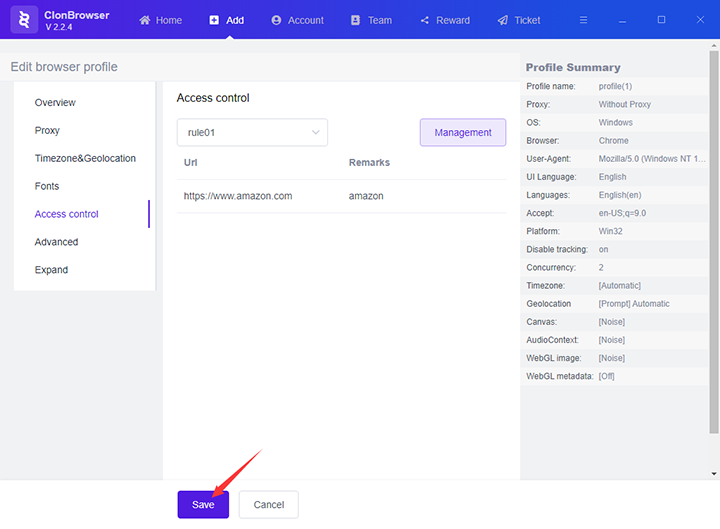Image resolution: width=720 pixels, height=529 pixels.
Task: Click the profile(1) name value
Action: 615,86
